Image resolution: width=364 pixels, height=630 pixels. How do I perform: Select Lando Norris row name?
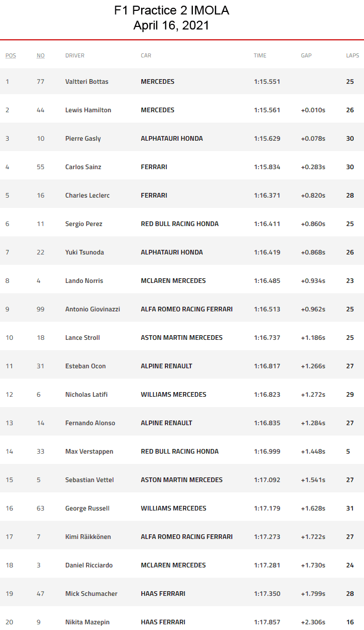click(84, 281)
